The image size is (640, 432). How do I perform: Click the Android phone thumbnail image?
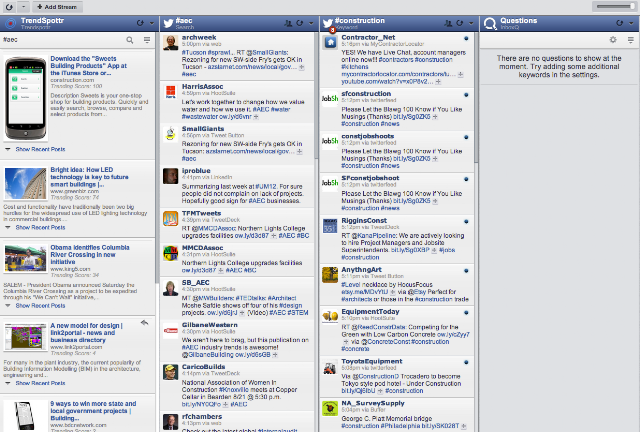[x=25, y=98]
